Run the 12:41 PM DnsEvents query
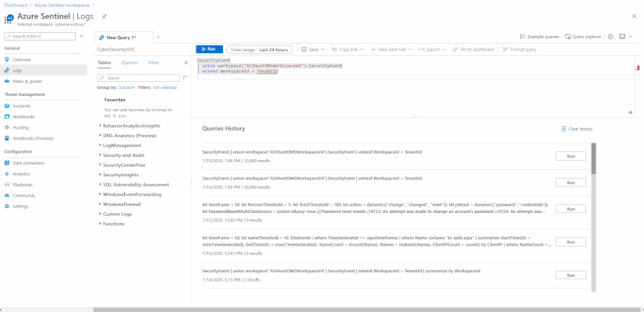Image resolution: width=644 pixels, height=312 pixels. (571, 242)
